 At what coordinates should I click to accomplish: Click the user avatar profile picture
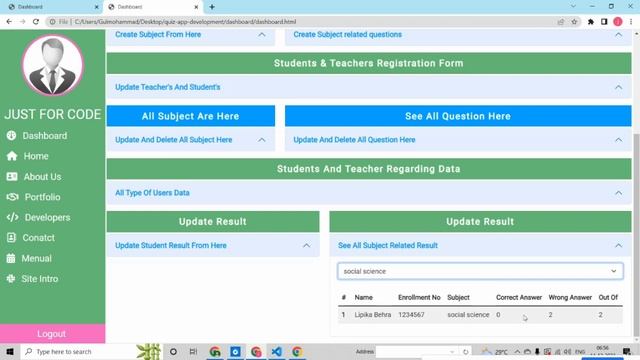[x=53, y=65]
